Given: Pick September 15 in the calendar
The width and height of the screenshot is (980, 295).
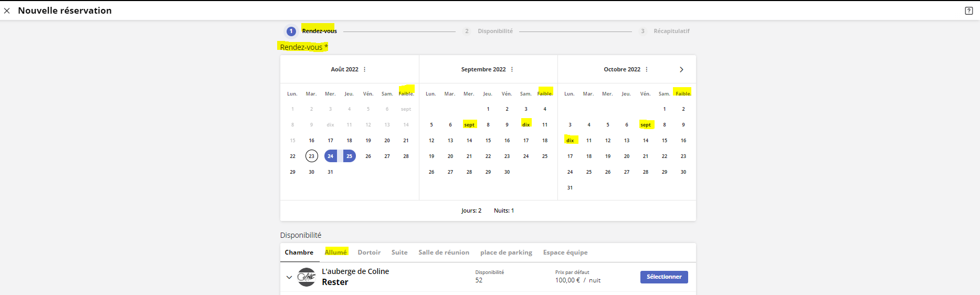Looking at the screenshot, I should point(488,140).
